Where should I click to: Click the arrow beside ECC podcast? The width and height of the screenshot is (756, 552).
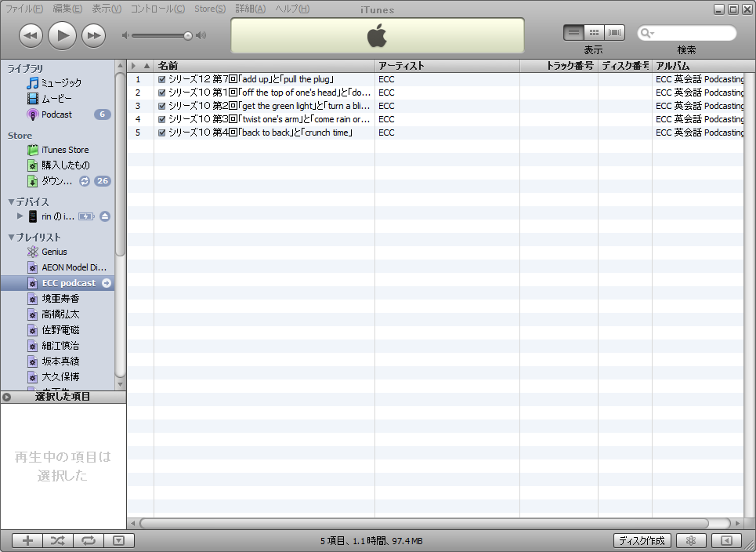pyautogui.click(x=107, y=283)
